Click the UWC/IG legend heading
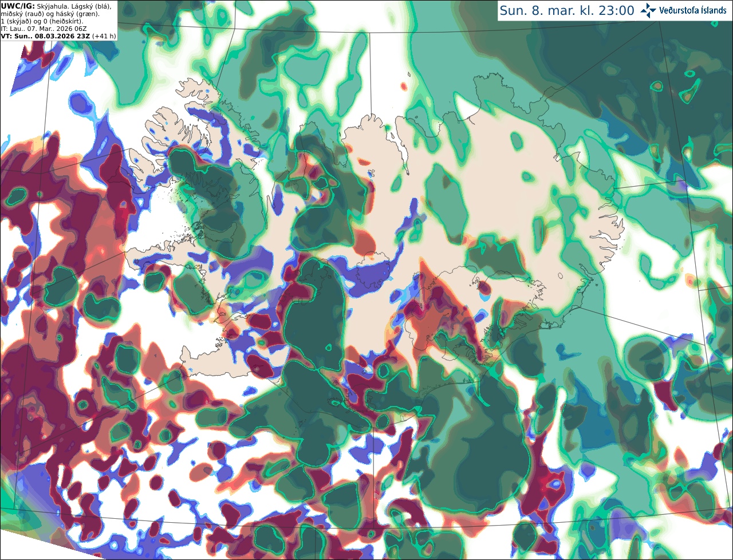The height and width of the screenshot is (560, 733). coord(18,6)
